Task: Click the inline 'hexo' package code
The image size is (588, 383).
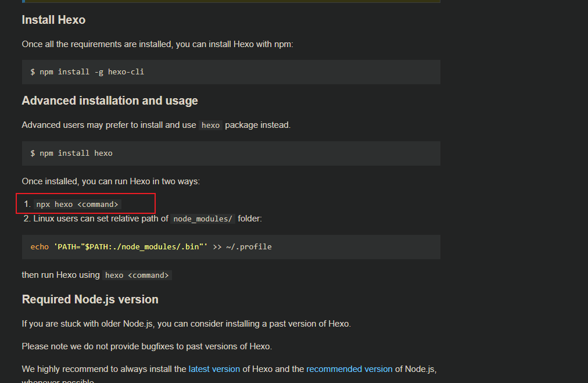Action: (210, 126)
